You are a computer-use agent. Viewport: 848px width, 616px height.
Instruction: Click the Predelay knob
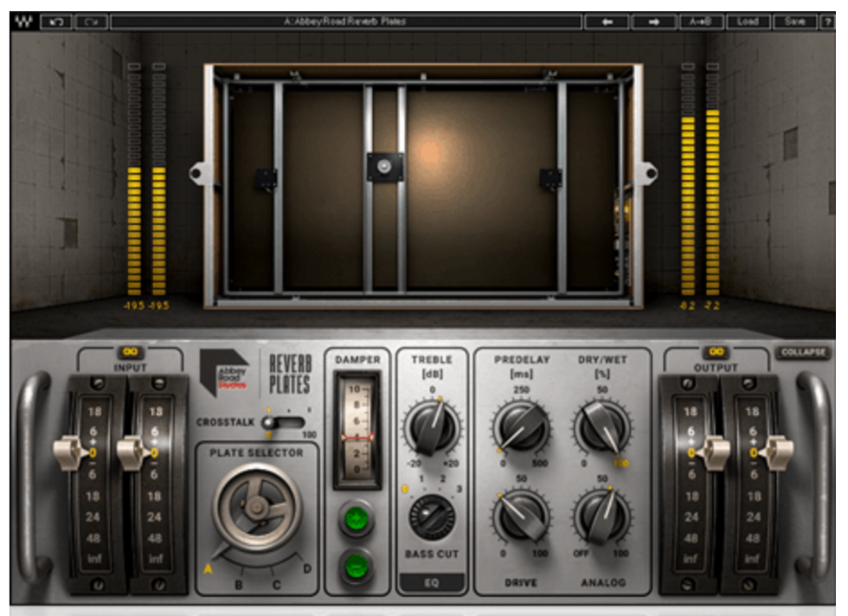click(x=521, y=427)
